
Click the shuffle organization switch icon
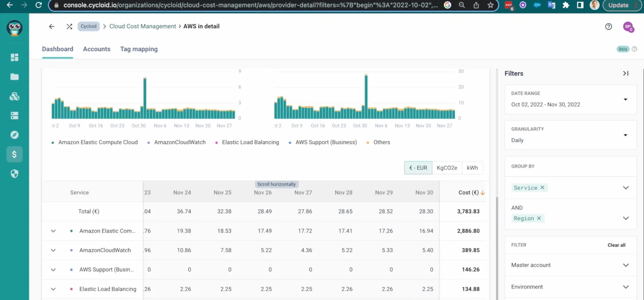pyautogui.click(x=69, y=26)
